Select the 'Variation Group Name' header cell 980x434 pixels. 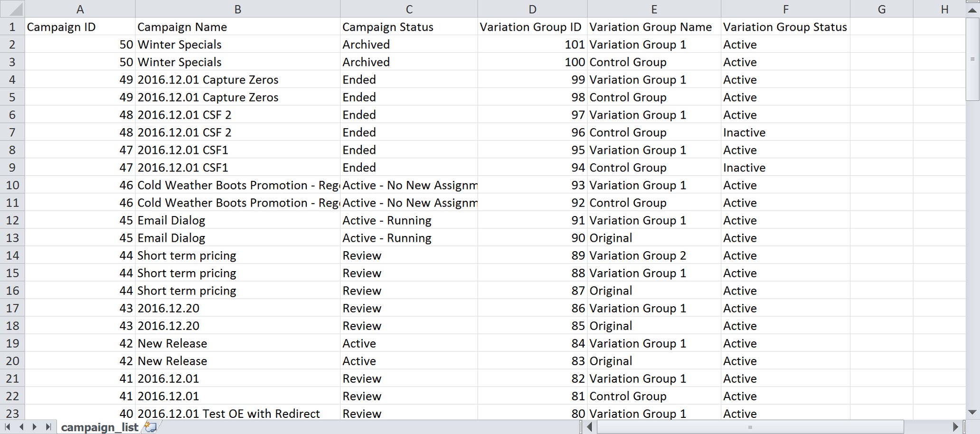pos(654,27)
